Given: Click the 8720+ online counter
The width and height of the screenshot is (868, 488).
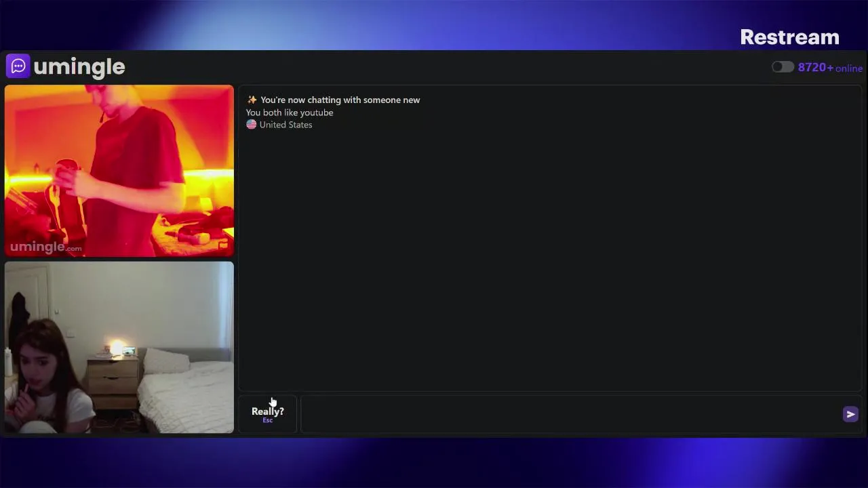Looking at the screenshot, I should pos(830,68).
